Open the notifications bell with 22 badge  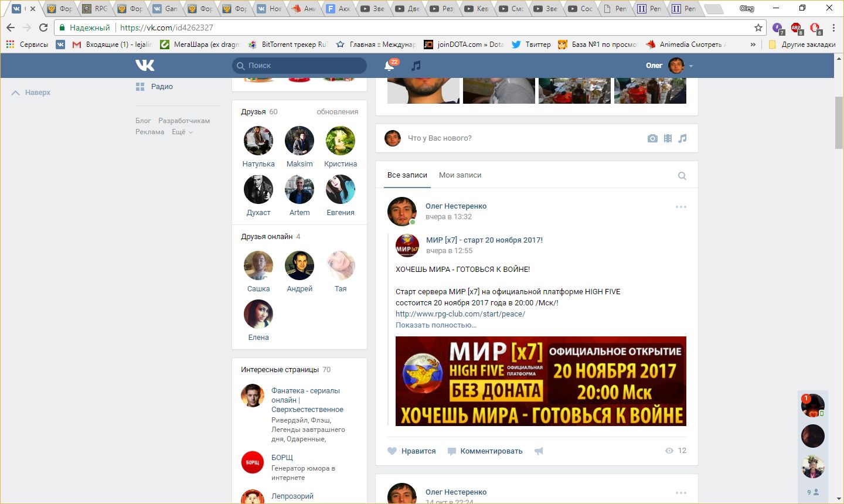coord(390,65)
